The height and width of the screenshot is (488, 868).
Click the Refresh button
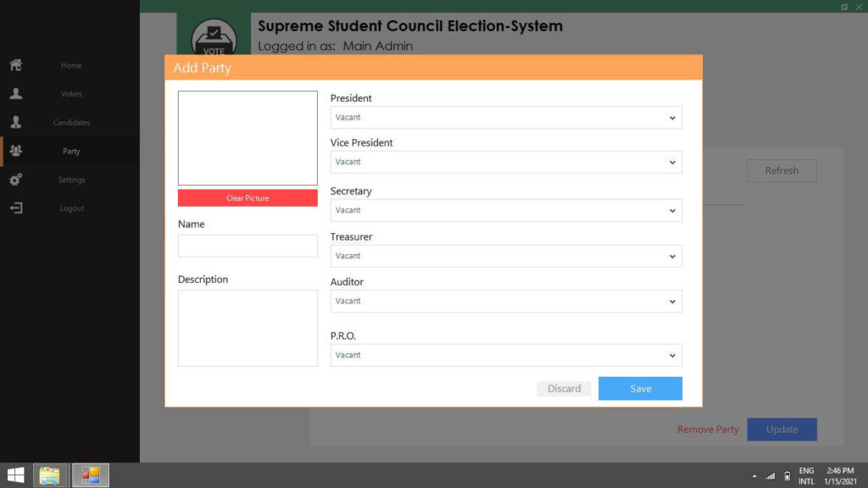(x=781, y=170)
